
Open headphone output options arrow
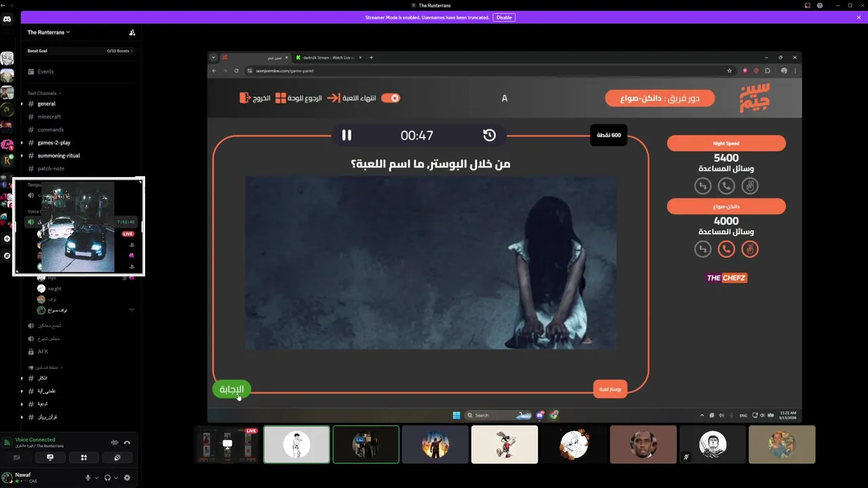point(116,478)
